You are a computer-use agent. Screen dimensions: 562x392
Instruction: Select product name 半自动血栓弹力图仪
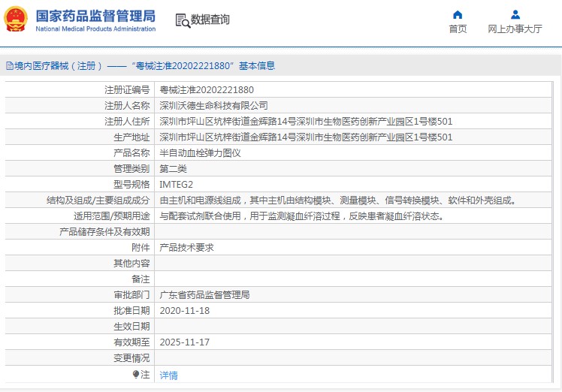pyautogui.click(x=200, y=153)
